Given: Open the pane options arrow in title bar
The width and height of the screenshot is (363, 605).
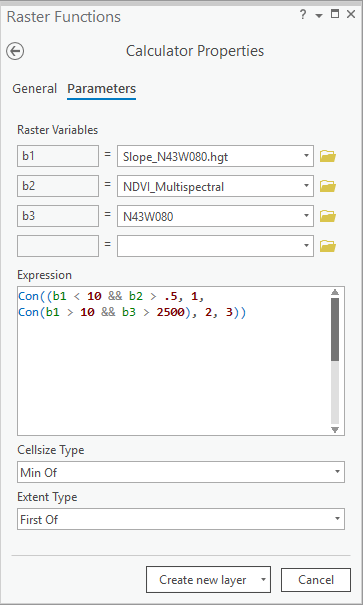Looking at the screenshot, I should pyautogui.click(x=319, y=16).
